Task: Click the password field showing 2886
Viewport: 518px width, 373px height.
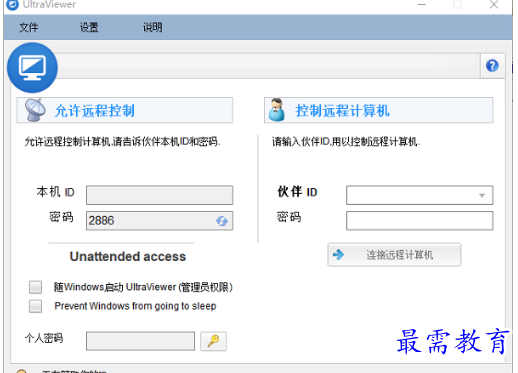Action: pyautogui.click(x=159, y=221)
